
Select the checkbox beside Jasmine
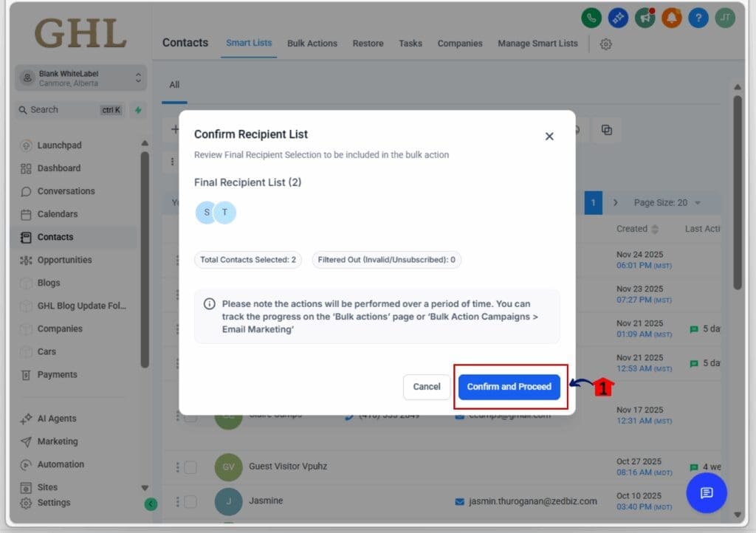[x=190, y=502]
